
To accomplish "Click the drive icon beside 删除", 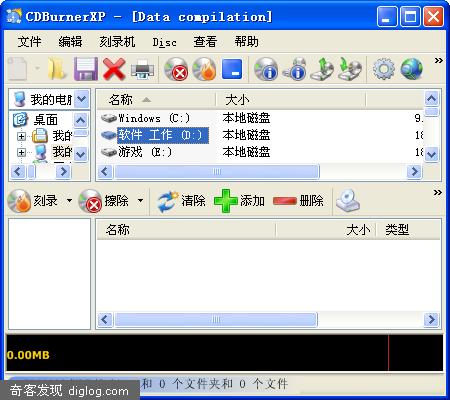I will click(x=348, y=201).
